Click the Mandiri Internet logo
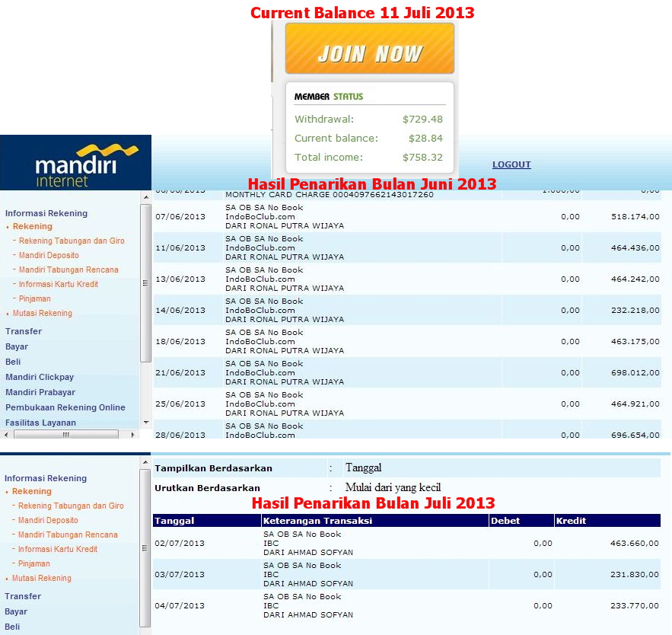Viewport: 672px width, 635px height. coord(75,162)
